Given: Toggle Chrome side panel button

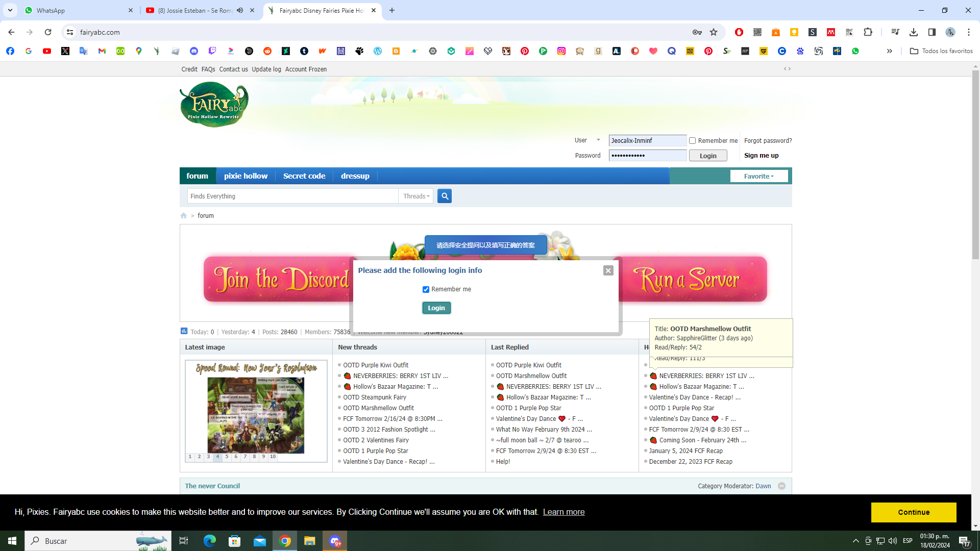Looking at the screenshot, I should click(932, 32).
